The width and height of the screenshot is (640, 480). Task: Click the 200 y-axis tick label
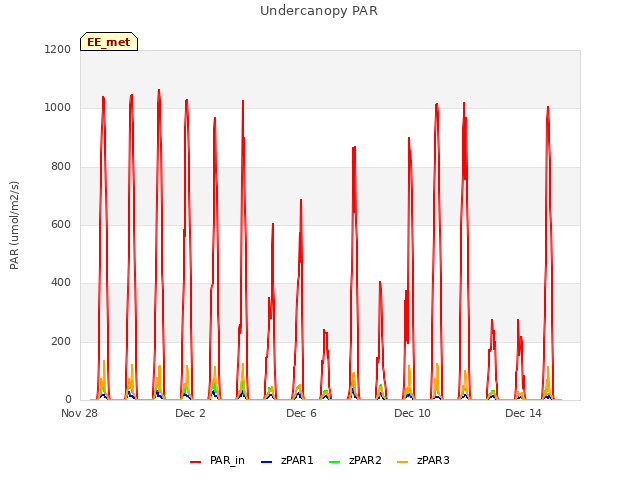[x=61, y=341]
